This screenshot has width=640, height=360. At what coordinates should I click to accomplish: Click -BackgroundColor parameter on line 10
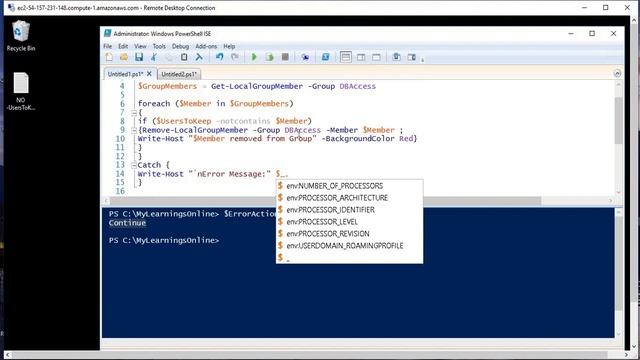coord(358,139)
